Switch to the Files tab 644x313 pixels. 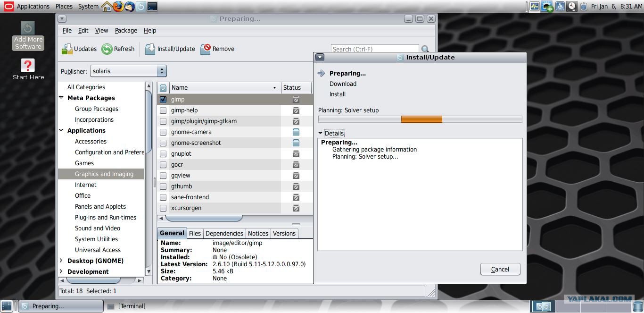click(x=195, y=233)
